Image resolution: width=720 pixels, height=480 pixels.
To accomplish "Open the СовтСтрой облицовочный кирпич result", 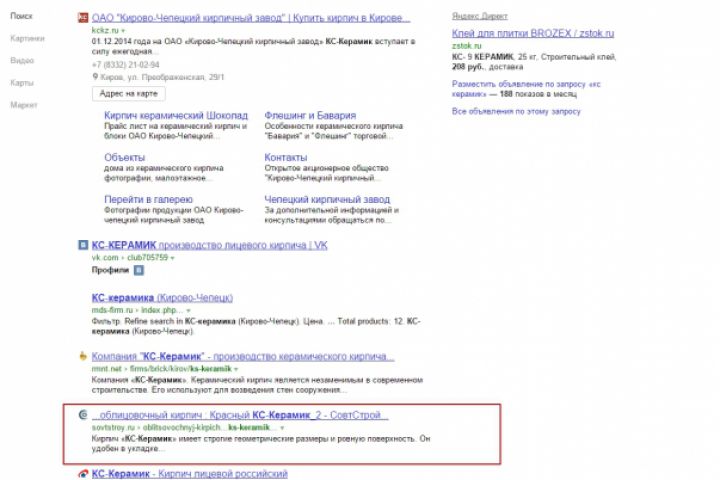I will click(240, 415).
